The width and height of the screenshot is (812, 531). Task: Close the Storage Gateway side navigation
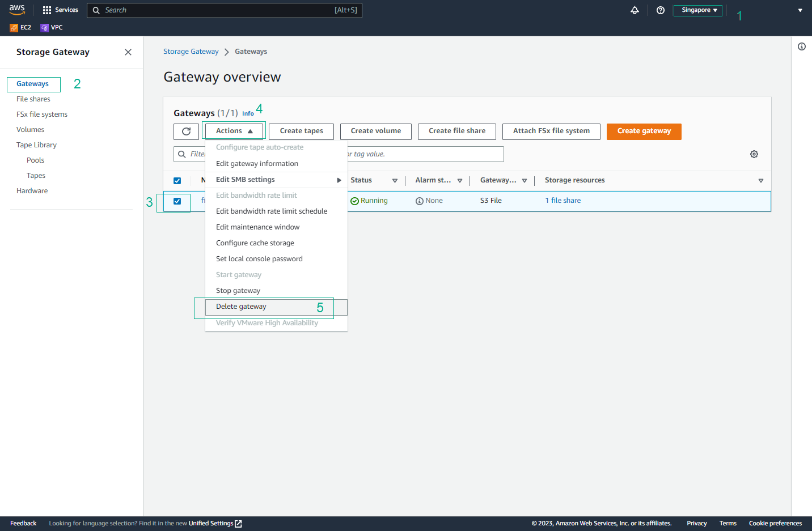coord(128,52)
